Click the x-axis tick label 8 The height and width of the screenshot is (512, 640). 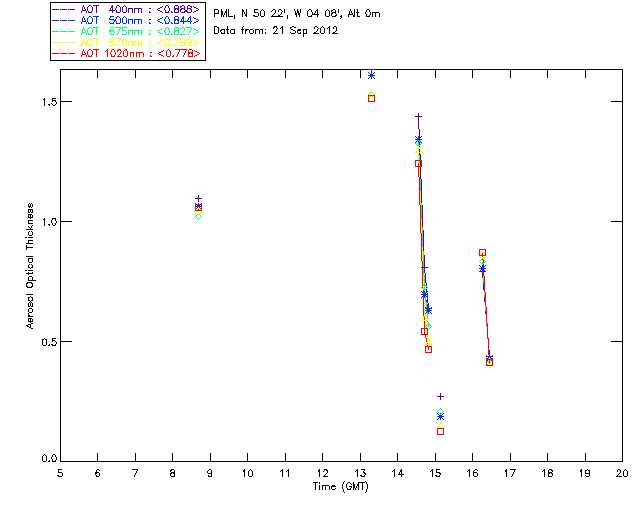tap(173, 473)
